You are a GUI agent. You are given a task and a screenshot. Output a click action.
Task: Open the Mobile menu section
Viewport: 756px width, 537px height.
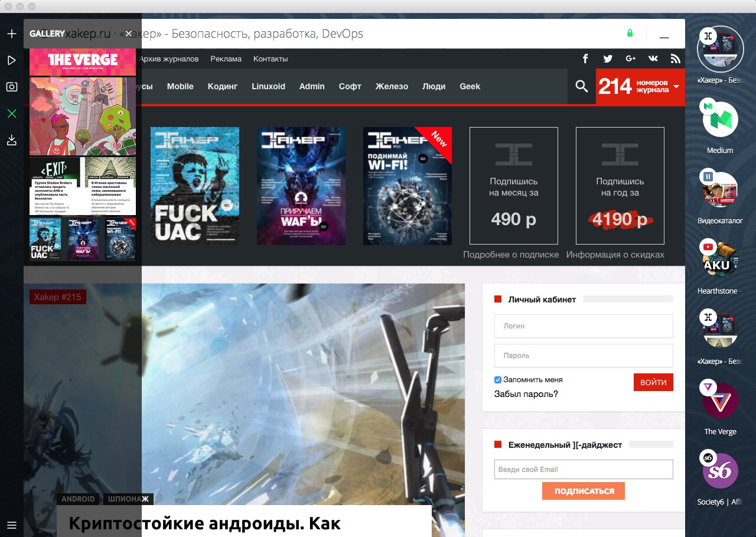[x=180, y=86]
